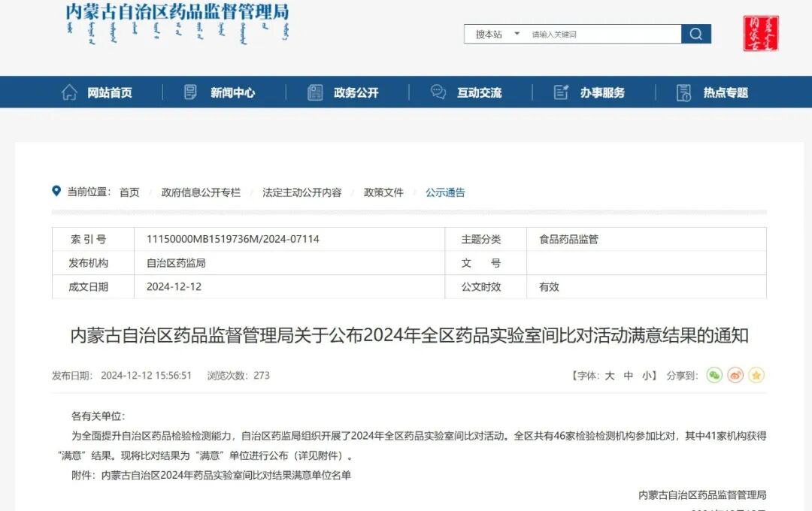Share to Weibo via orange icon
812x511 pixels.
point(735,375)
